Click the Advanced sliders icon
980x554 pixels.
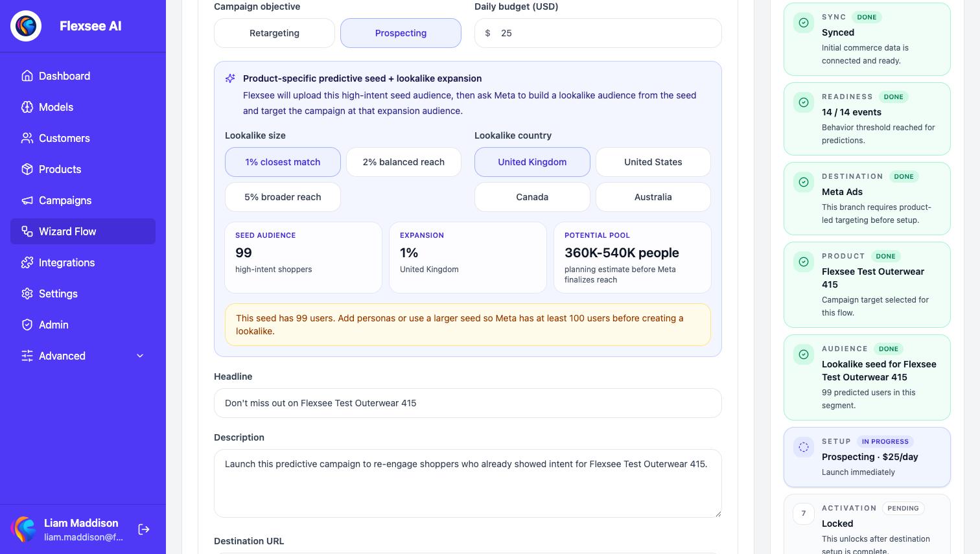[x=27, y=356]
